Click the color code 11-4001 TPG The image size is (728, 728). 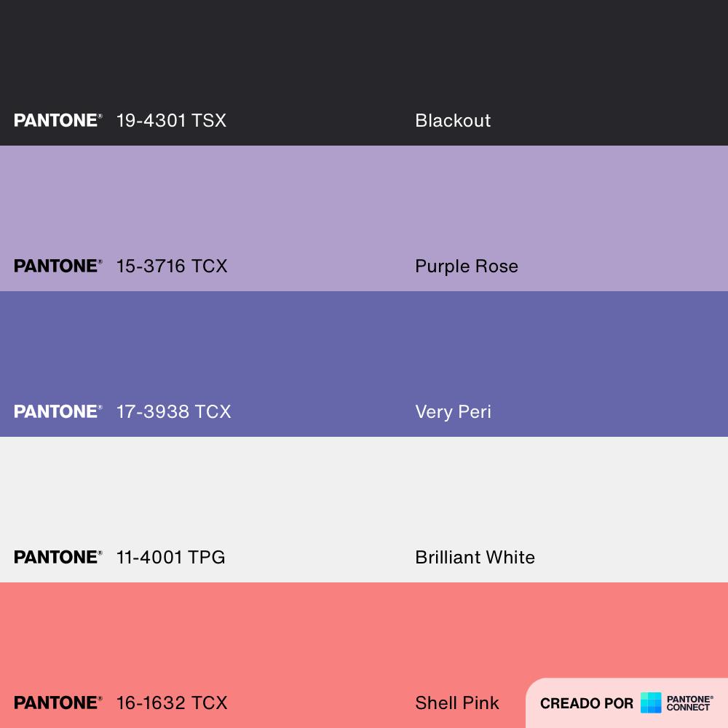click(170, 557)
